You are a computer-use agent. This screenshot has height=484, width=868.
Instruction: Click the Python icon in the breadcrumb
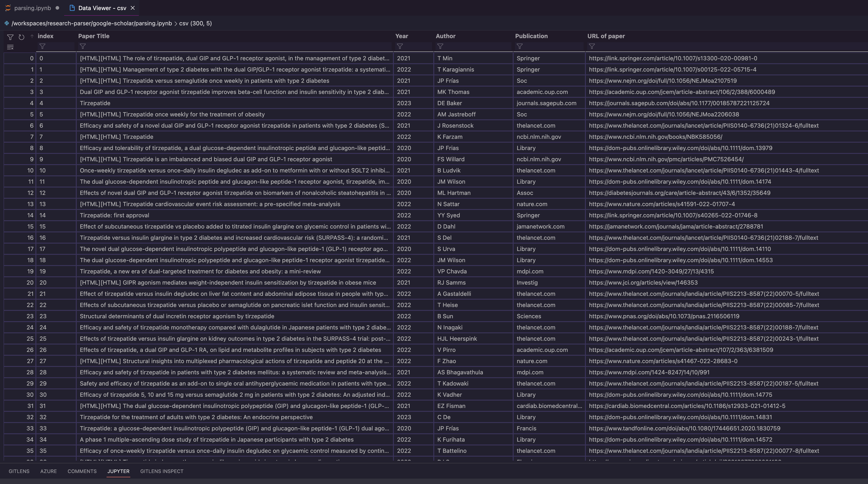7,23
